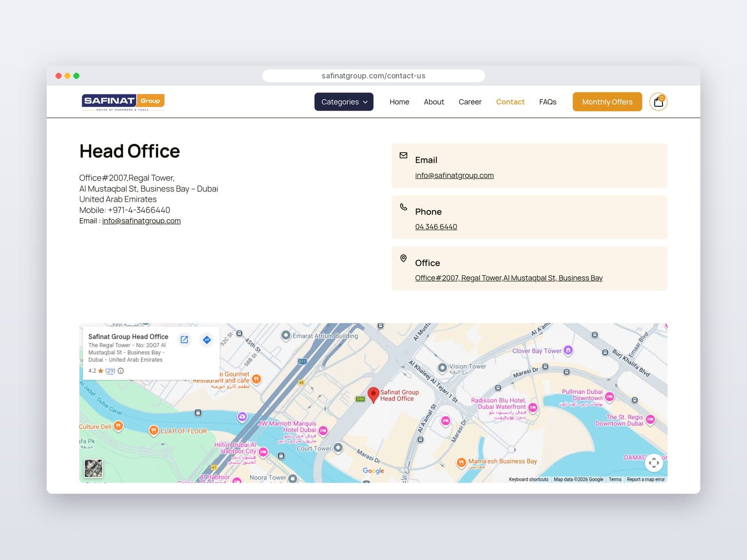Image resolution: width=747 pixels, height=560 pixels.
Task: Select Pullman Dubai Downtown hotel marker
Action: pos(609,397)
